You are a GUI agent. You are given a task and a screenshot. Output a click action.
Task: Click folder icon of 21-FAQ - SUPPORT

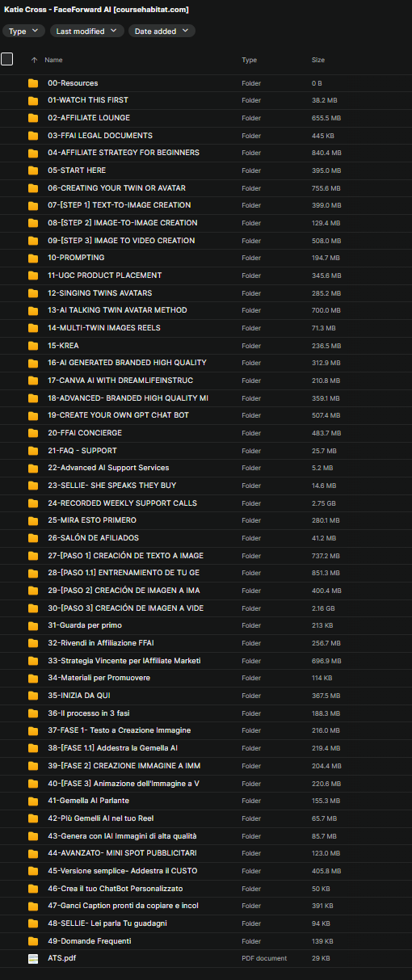click(x=33, y=451)
